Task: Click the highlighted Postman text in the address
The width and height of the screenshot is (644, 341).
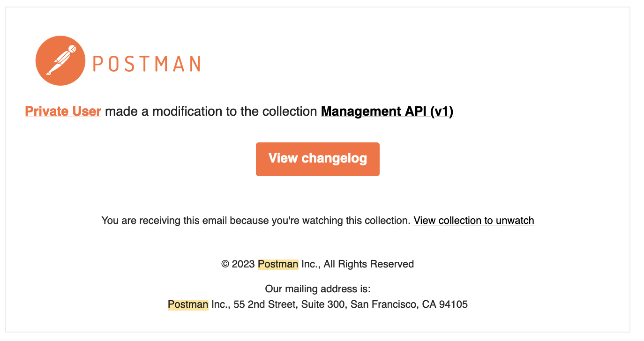Action: click(x=187, y=304)
